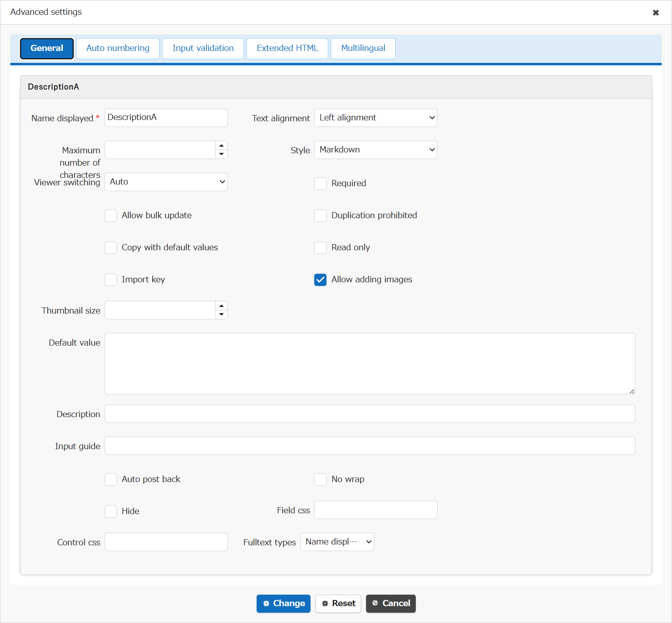The height and width of the screenshot is (623, 672).
Task: Click the Maximum number of characters field
Action: click(x=160, y=150)
